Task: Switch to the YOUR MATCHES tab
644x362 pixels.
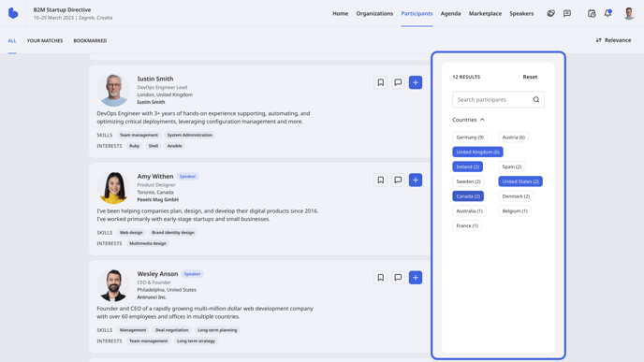Action: [x=45, y=40]
